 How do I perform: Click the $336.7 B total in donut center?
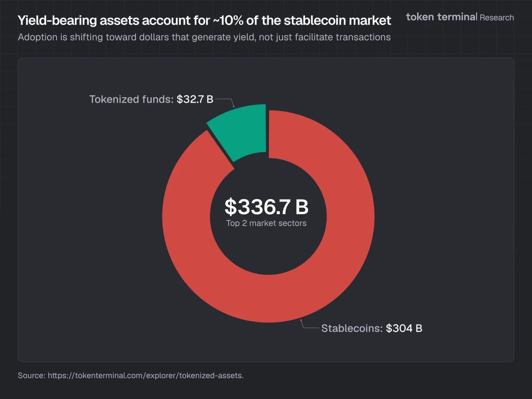[x=266, y=207]
